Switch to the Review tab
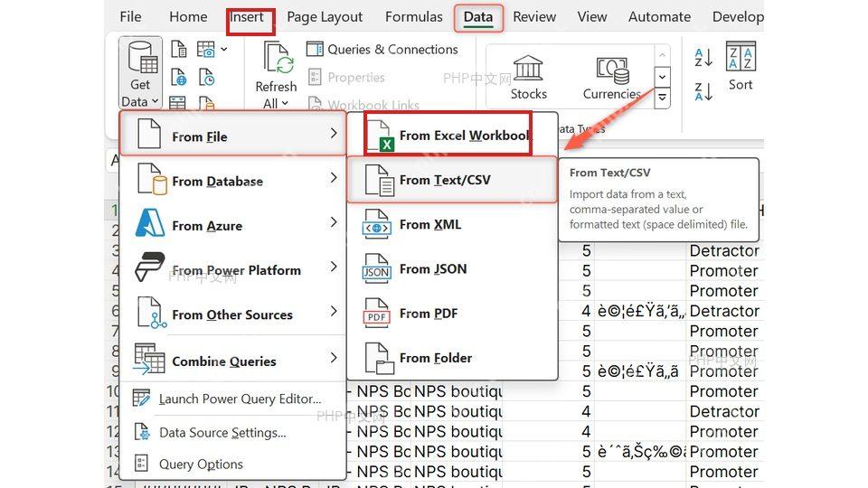This screenshot has width=868, height=488. [x=534, y=17]
